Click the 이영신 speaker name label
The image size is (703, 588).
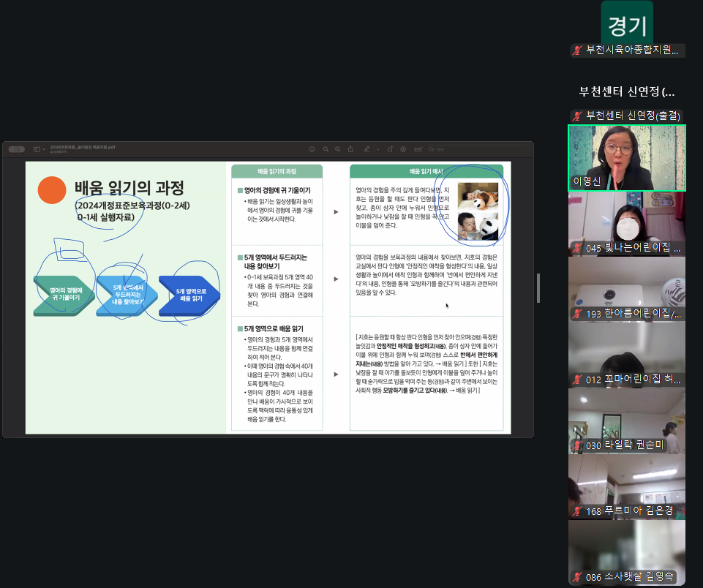[x=586, y=181]
